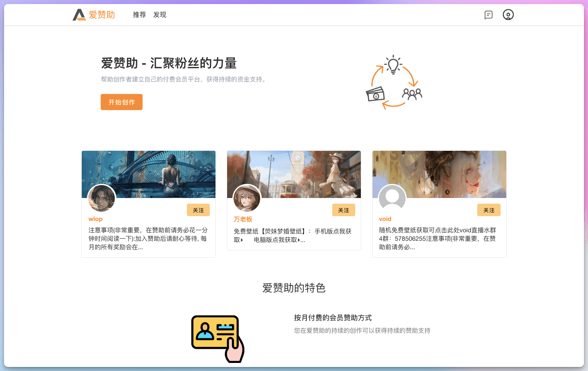Viewport: 588px width, 371px height.
Task: Follow wlop with the 关注 button
Action: click(198, 210)
